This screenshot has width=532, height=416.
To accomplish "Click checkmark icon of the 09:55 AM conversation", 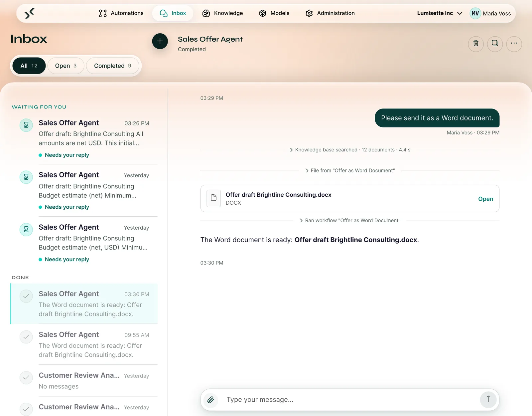I will tap(26, 337).
